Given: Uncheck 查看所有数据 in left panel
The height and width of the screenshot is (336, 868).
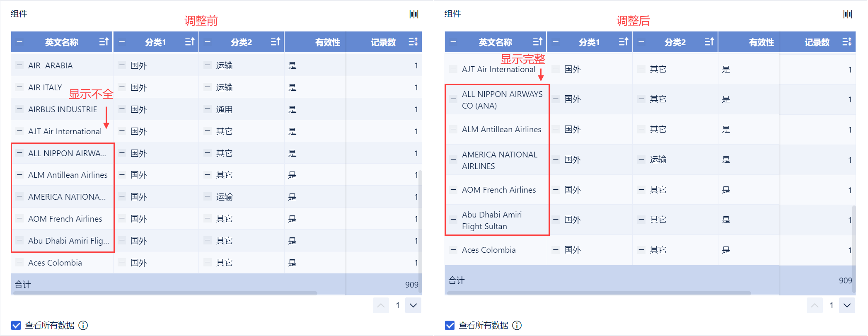Looking at the screenshot, I should coord(16,325).
